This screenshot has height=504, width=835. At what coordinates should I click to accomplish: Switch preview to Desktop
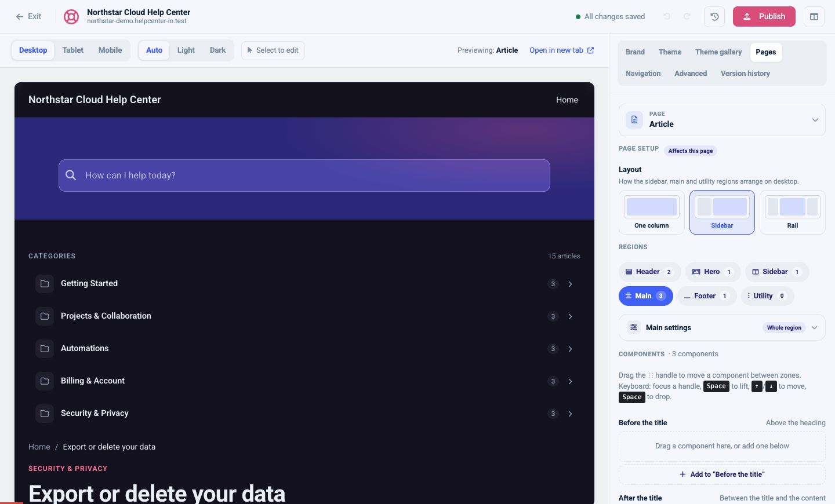click(33, 50)
